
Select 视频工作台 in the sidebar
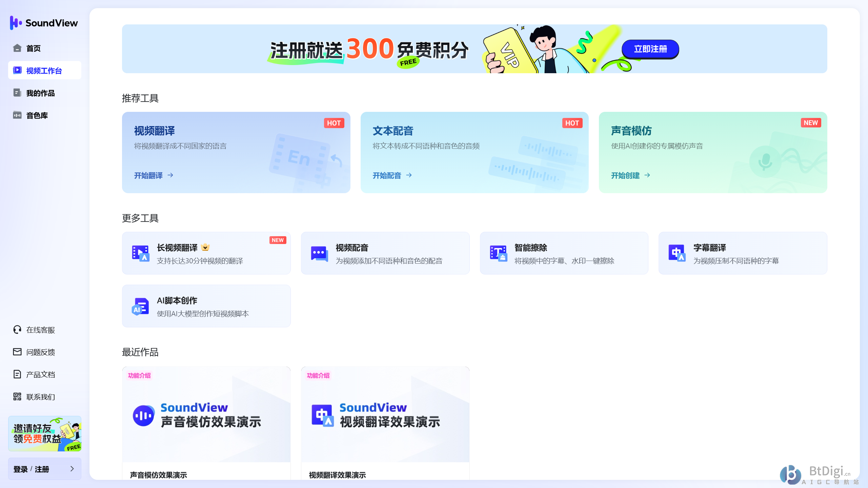click(45, 70)
